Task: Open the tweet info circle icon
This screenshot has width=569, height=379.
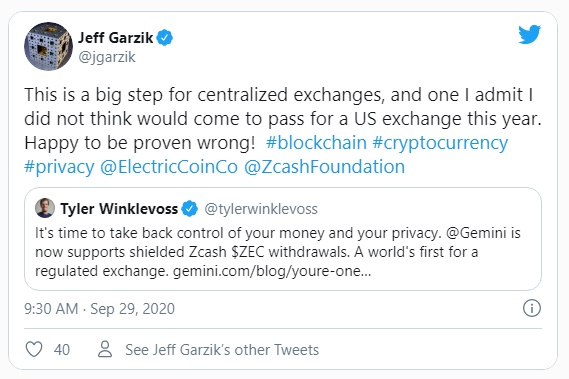Action: point(532,308)
